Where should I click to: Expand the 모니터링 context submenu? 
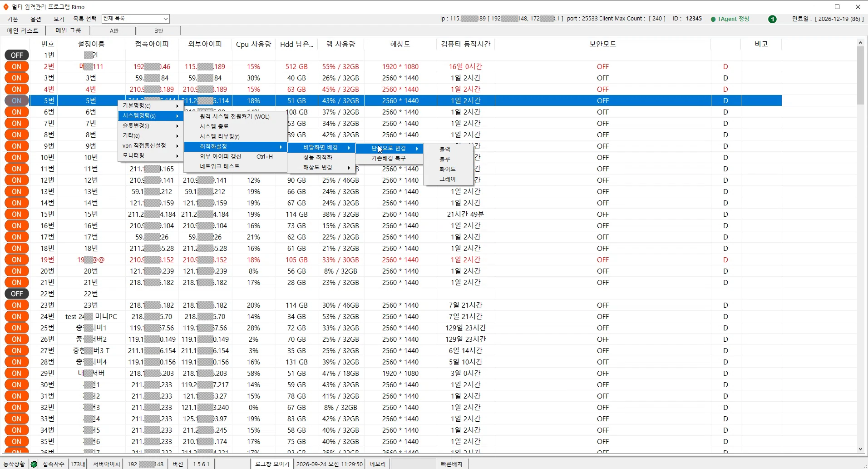[151, 155]
